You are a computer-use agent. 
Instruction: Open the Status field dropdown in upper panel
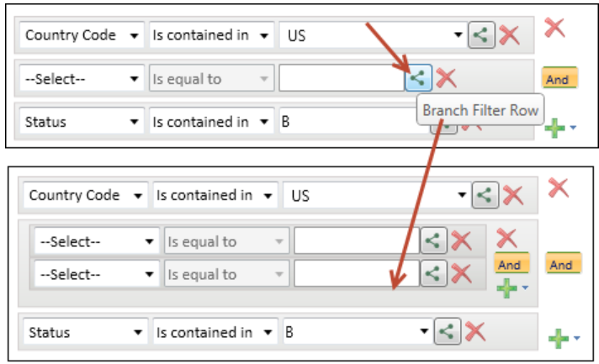pos(82,122)
